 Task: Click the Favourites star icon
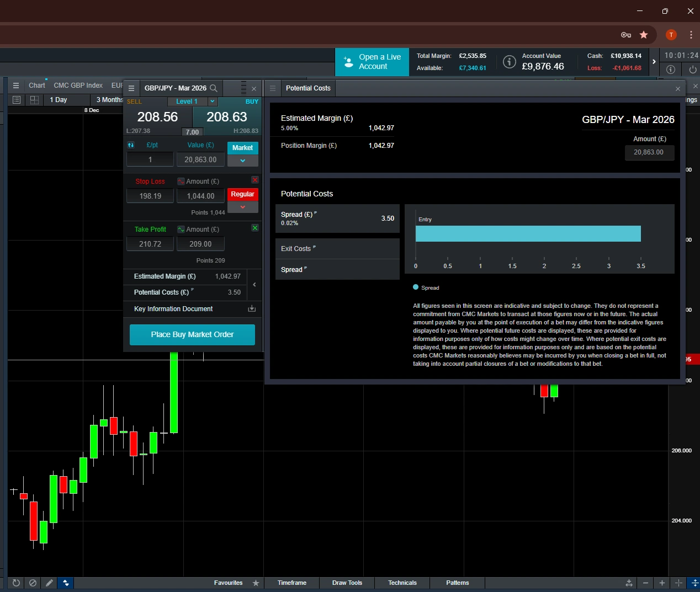256,583
